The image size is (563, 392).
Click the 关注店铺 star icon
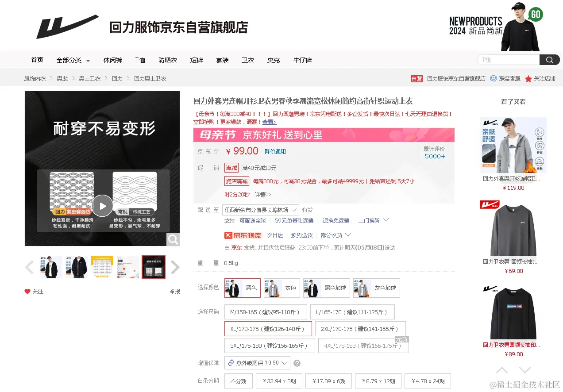pos(528,79)
